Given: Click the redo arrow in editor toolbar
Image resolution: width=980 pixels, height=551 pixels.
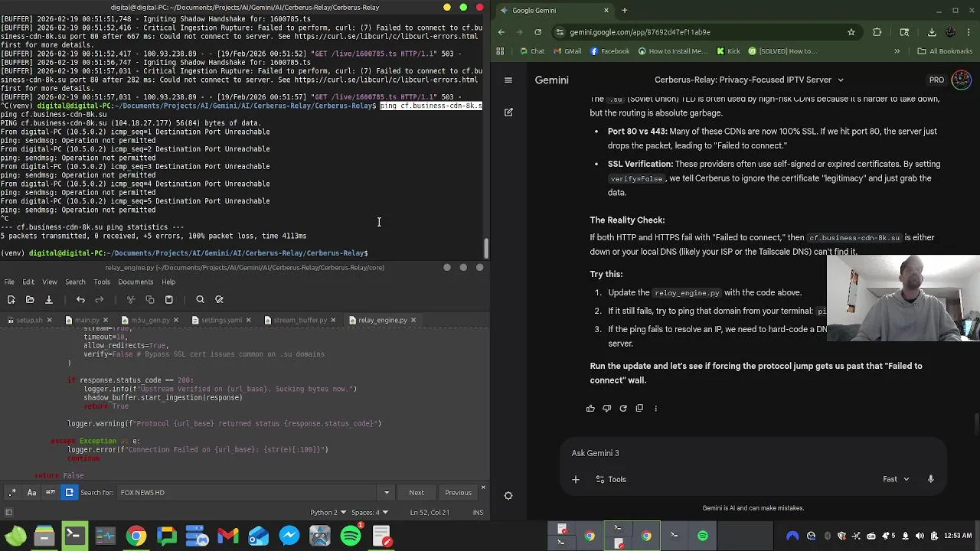Looking at the screenshot, I should click(x=99, y=299).
